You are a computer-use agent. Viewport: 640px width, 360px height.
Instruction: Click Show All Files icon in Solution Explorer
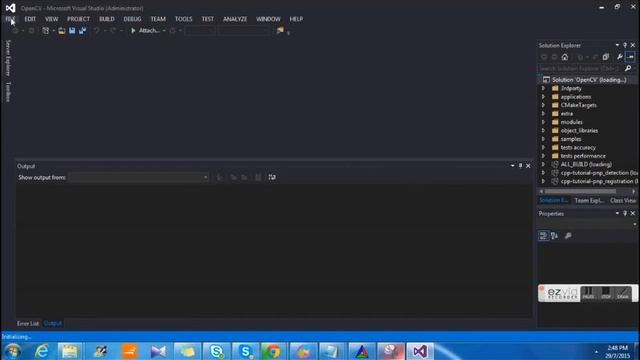(x=606, y=57)
